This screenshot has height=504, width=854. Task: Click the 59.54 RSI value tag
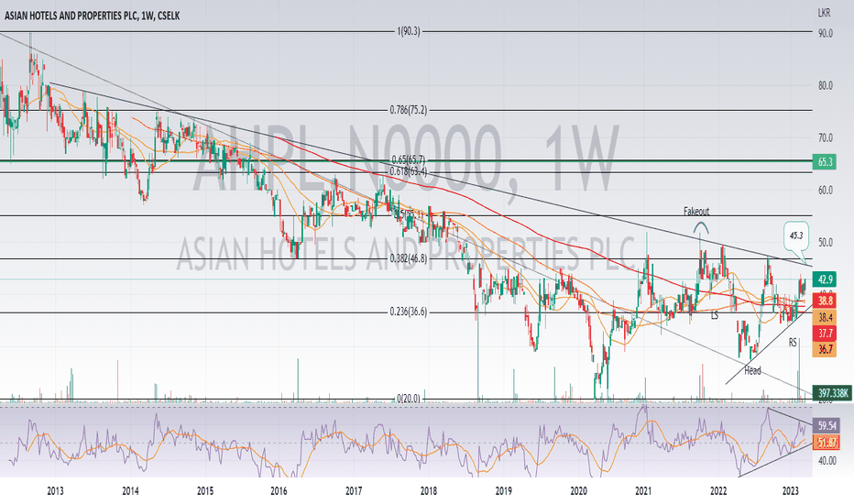[x=826, y=425]
